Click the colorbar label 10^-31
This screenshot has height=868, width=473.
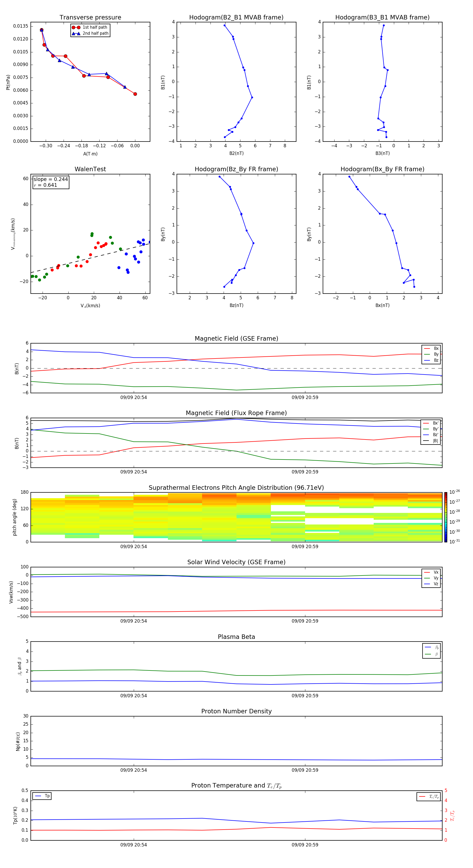455,542
